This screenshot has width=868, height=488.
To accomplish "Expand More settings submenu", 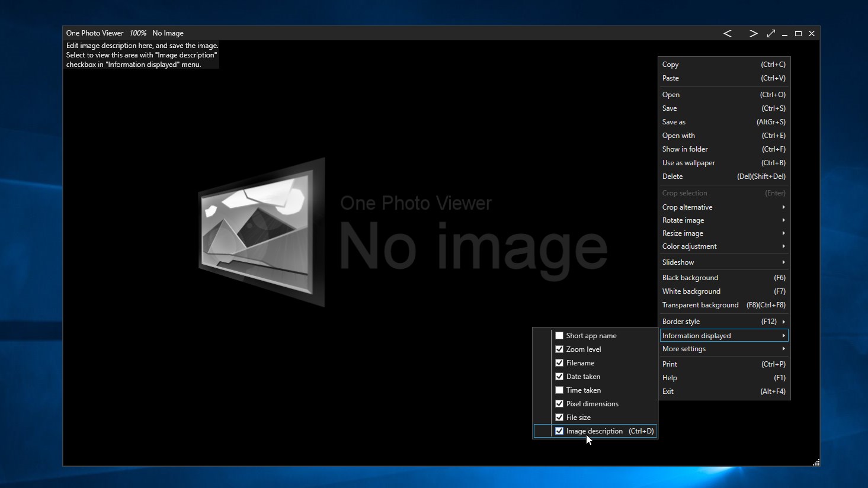I will [724, 349].
